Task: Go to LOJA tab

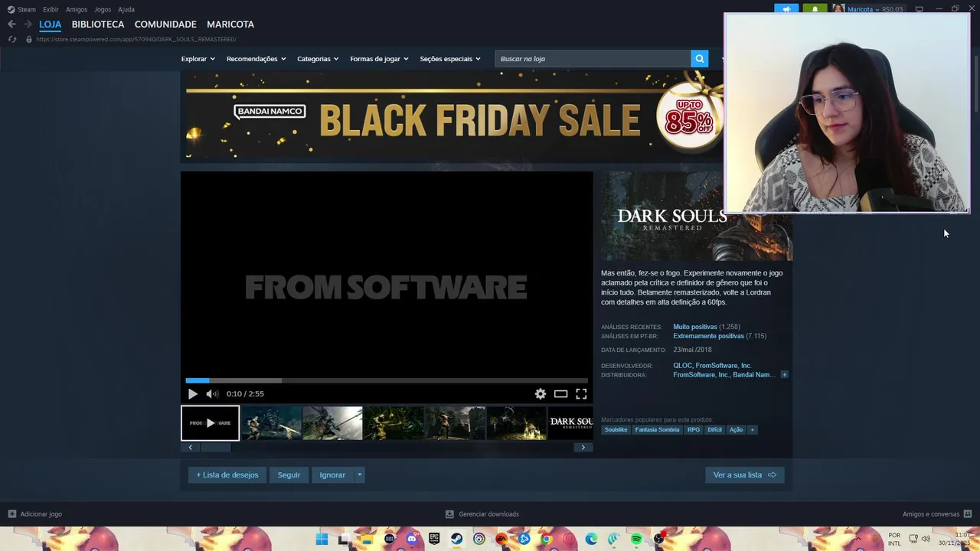Action: click(50, 24)
